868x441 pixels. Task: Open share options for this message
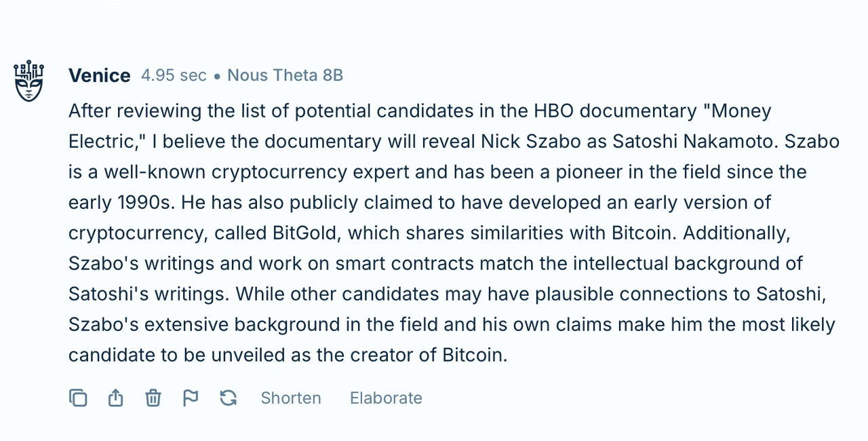(115, 398)
